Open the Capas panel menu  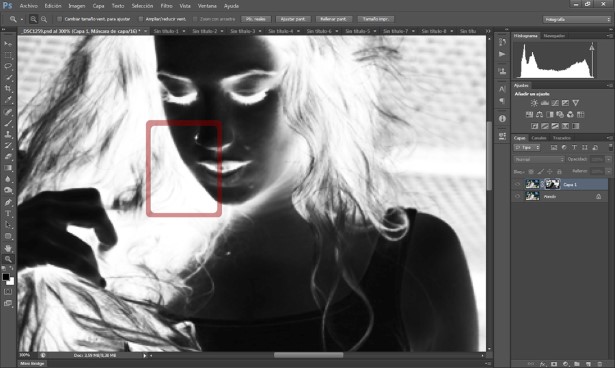(609, 138)
